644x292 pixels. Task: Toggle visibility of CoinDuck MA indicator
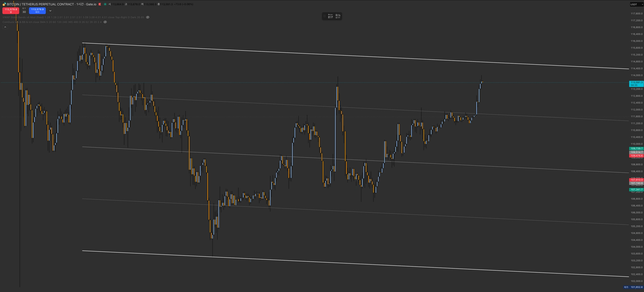tap(105, 22)
